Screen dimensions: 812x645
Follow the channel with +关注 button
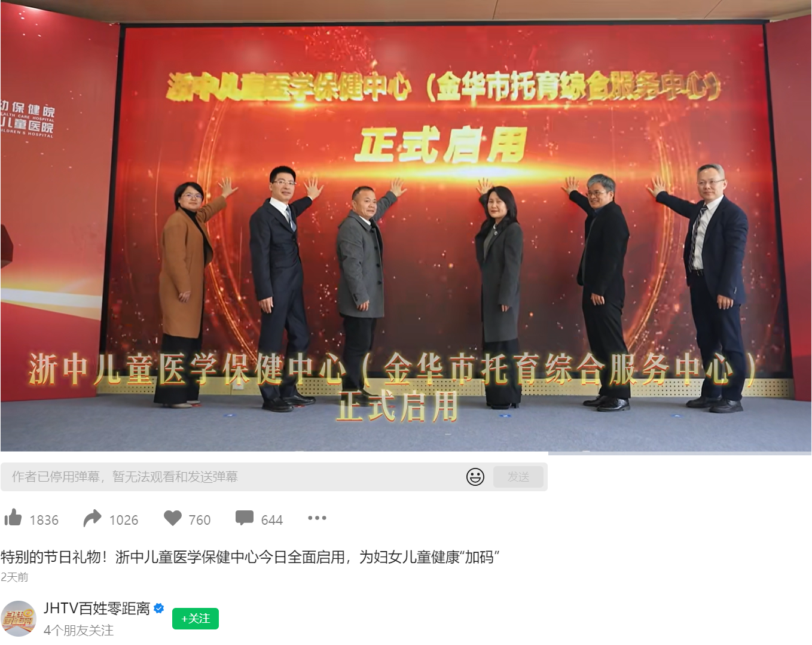[x=196, y=619]
